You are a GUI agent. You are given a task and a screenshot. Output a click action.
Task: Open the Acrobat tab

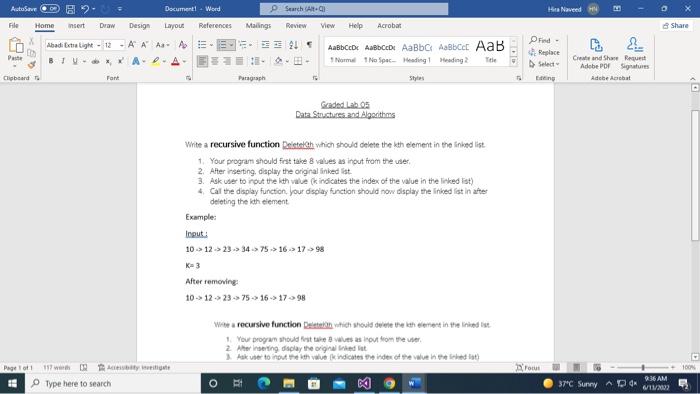pyautogui.click(x=389, y=25)
